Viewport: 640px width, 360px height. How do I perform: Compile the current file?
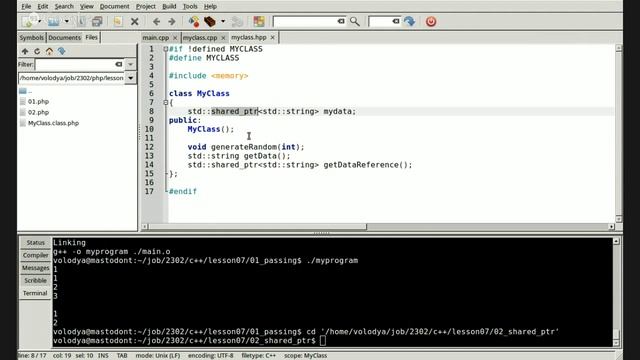[x=194, y=21]
